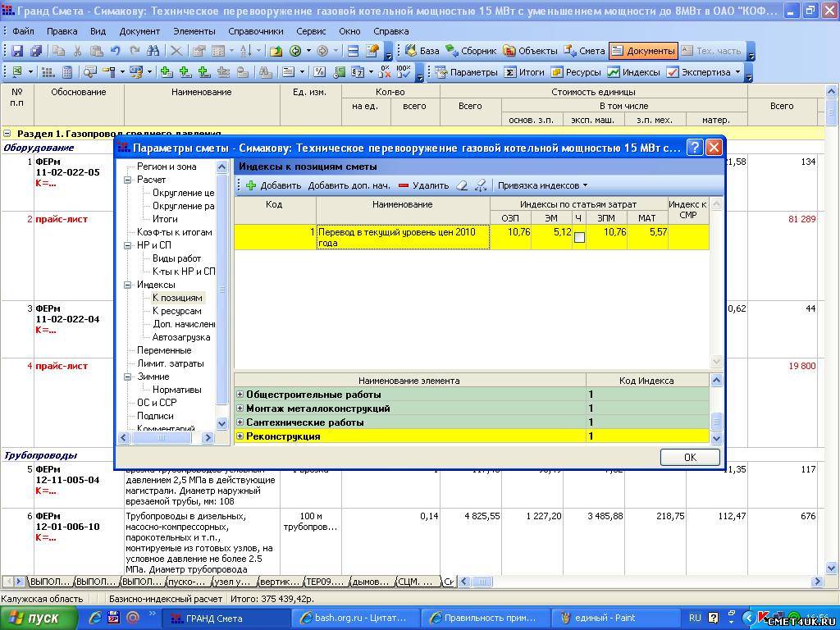Click the percent icon in second toolbar

coord(319,72)
